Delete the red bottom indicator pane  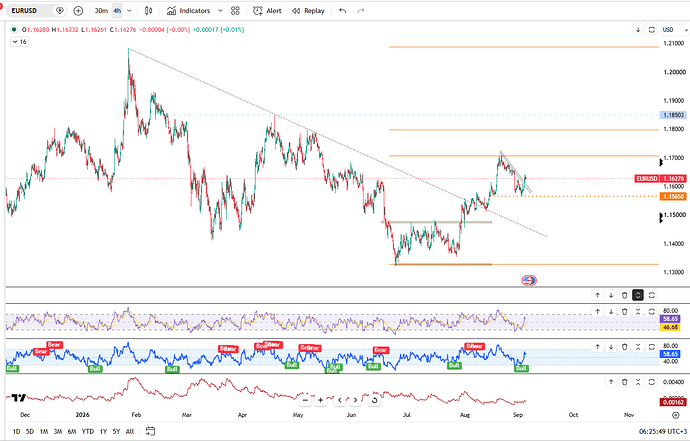pos(624,382)
